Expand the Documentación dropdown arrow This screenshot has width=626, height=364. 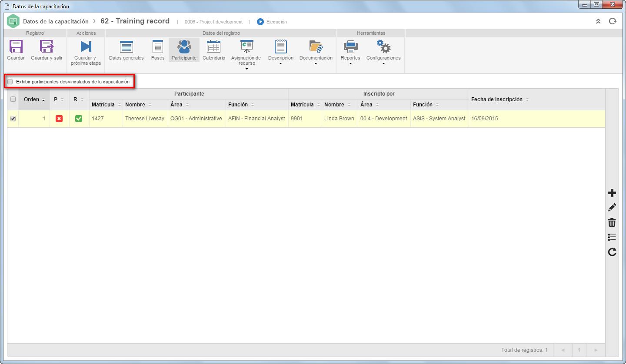point(316,64)
